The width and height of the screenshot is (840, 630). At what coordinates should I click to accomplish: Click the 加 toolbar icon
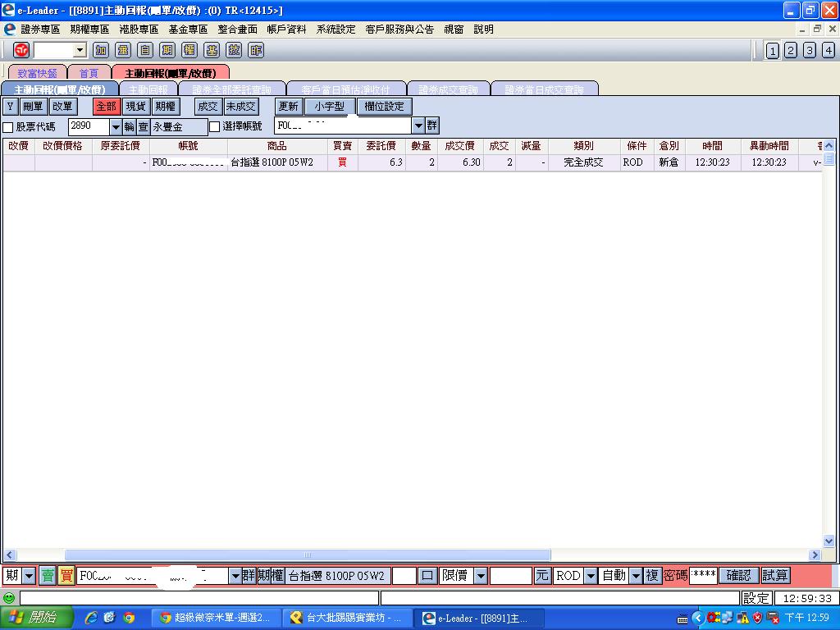[x=101, y=50]
